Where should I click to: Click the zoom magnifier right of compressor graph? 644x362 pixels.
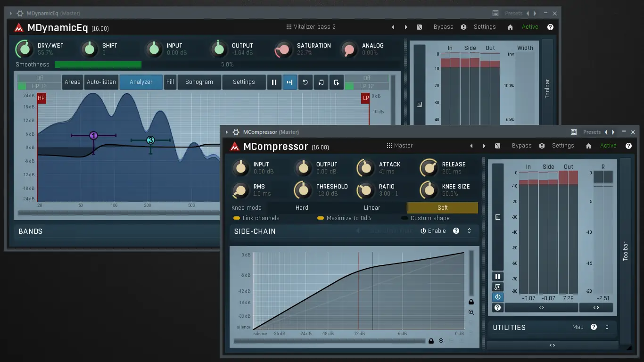point(471,312)
